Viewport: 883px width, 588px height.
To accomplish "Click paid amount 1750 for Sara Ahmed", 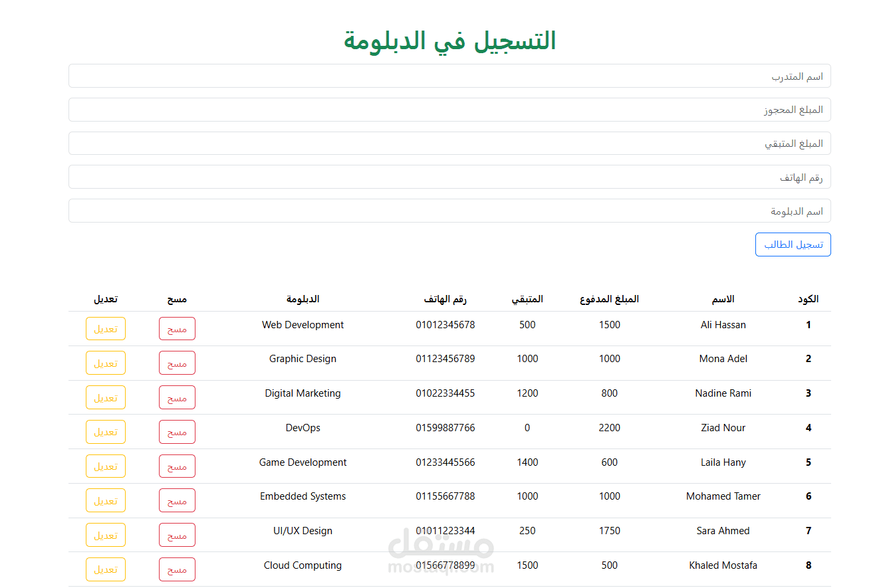I will pos(610,531).
